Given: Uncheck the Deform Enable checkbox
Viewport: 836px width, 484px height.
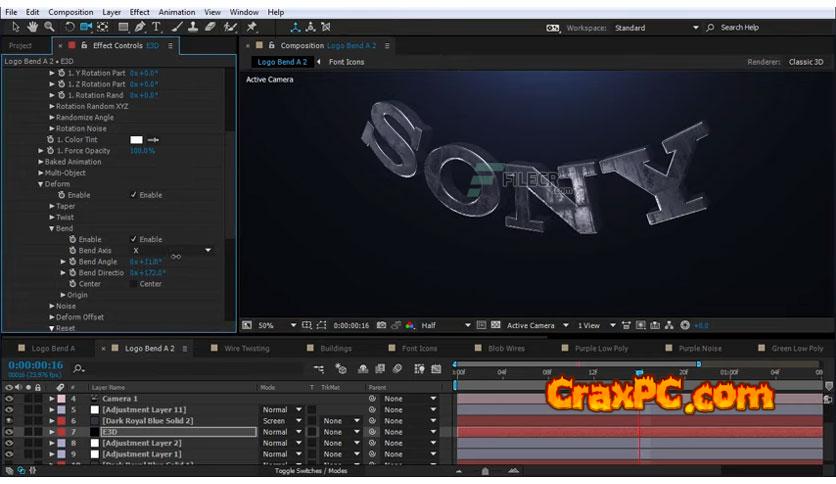Looking at the screenshot, I should [134, 195].
